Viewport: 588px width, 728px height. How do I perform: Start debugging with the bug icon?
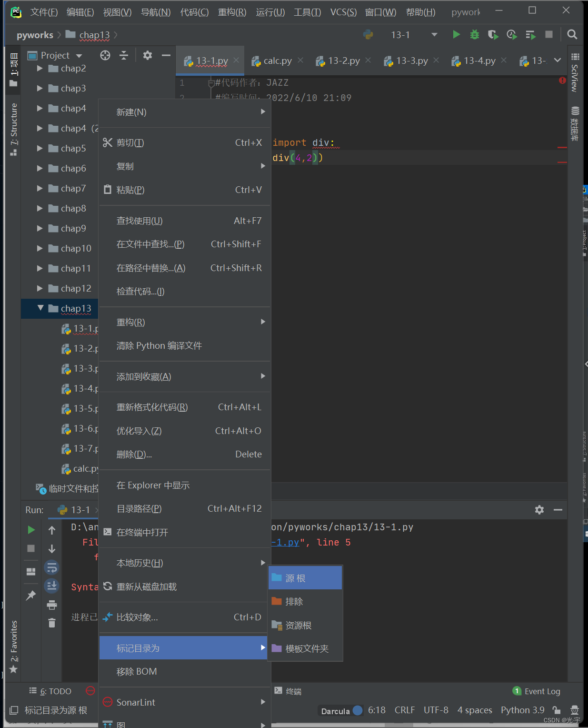474,34
